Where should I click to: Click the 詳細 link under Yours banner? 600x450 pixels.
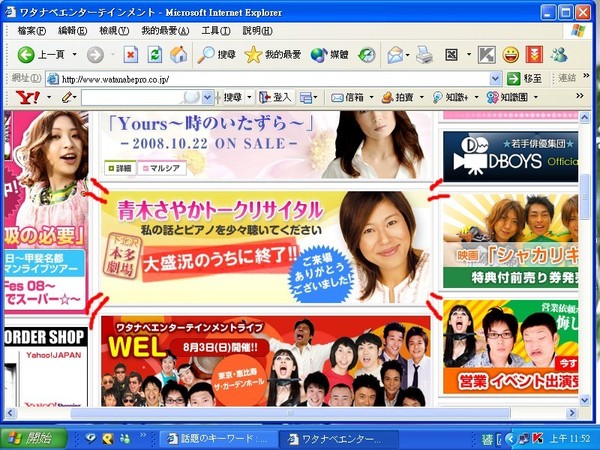(120, 168)
